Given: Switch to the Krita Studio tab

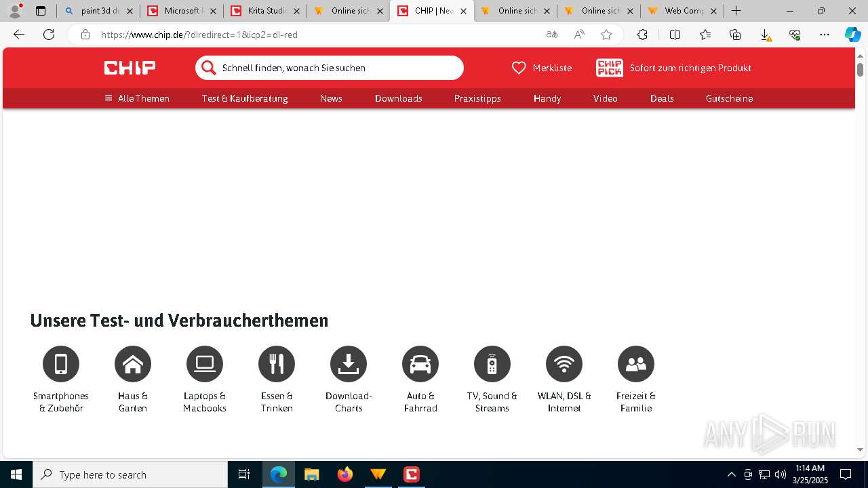Looking at the screenshot, I should coord(266,11).
